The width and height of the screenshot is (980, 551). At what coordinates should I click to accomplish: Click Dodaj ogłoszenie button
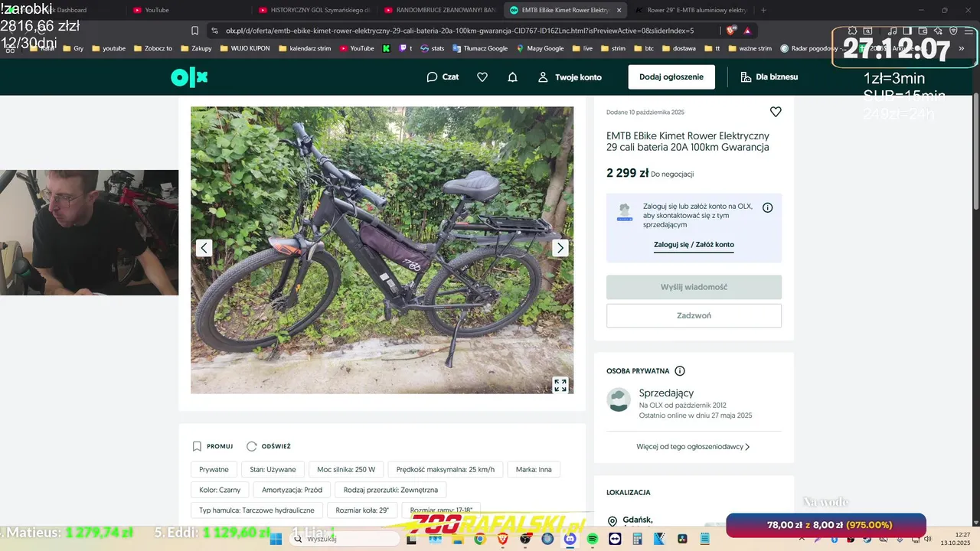click(671, 77)
